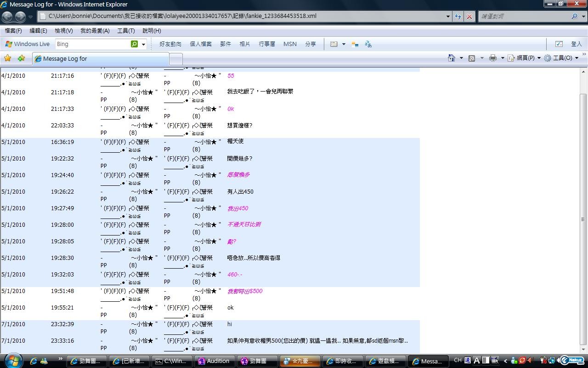Click the RSS feeds icon
This screenshot has width=588, height=368.
[x=472, y=58]
